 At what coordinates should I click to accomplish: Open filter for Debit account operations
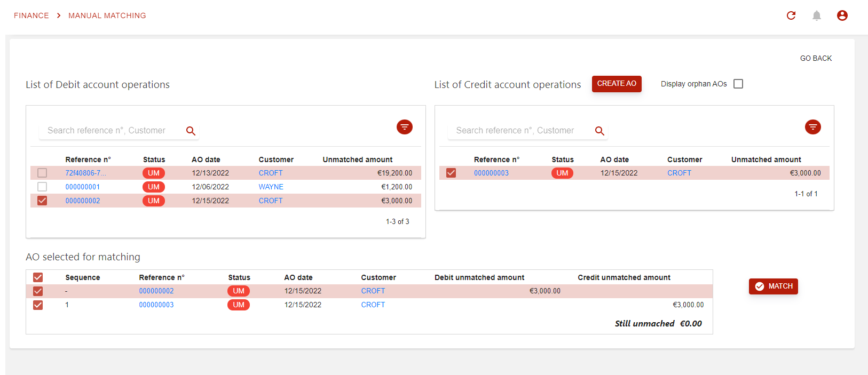[405, 127]
